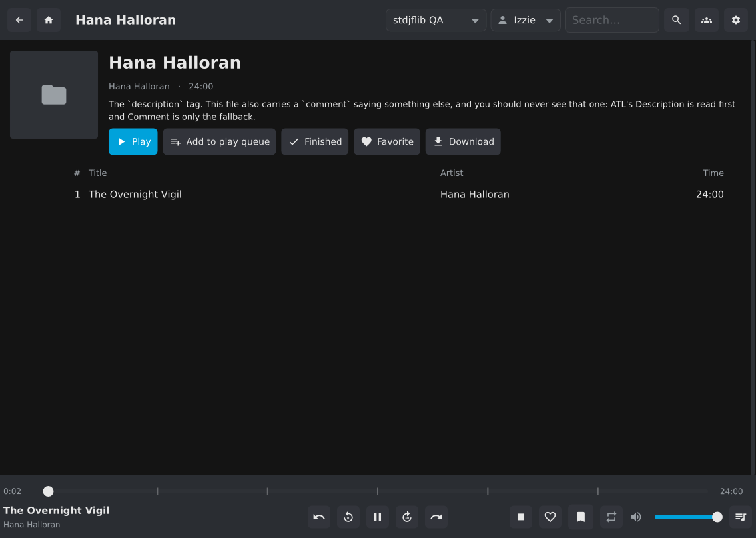This screenshot has height=538, width=756.
Task: Open the home screen
Action: coord(48,20)
